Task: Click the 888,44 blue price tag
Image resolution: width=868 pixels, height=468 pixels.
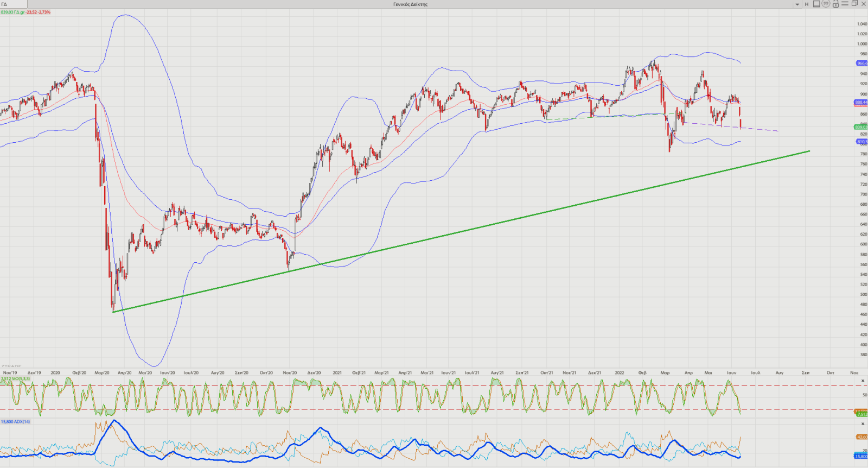Action: coord(860,102)
